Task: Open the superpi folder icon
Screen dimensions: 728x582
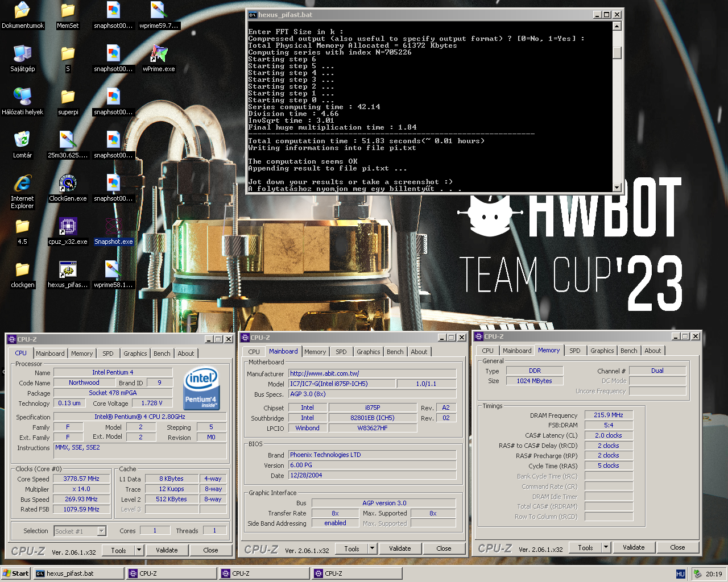Action: click(x=68, y=97)
